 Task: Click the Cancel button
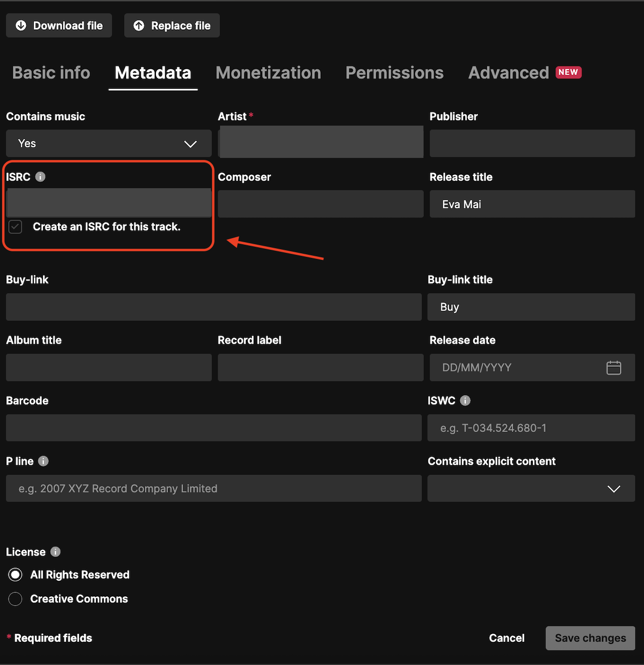506,638
